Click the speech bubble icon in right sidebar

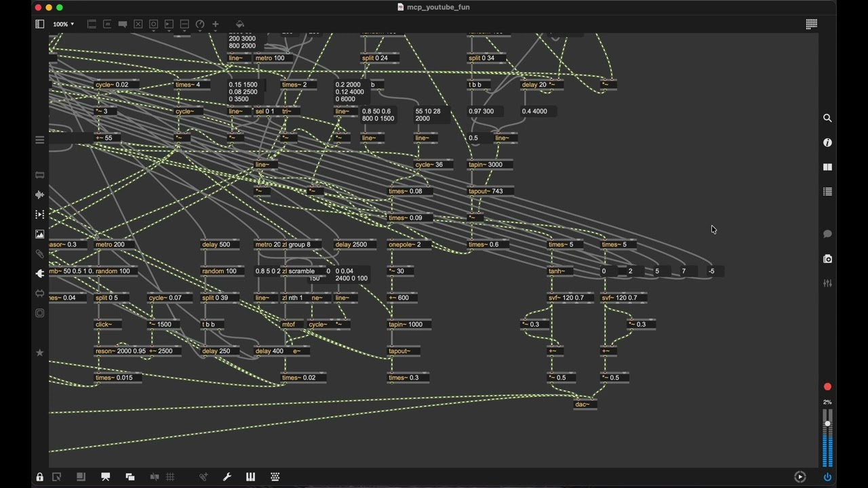827,234
